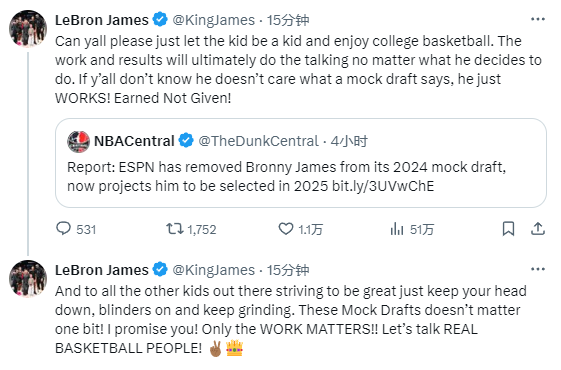The width and height of the screenshot is (561, 370).
Task: Click the 15分钟 timestamp on first tweet
Action: point(288,20)
